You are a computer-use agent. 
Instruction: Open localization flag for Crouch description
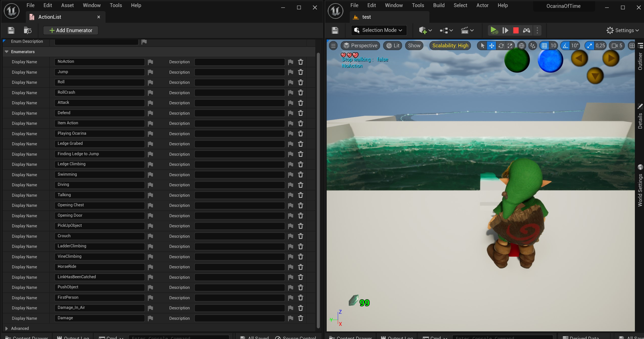291,236
